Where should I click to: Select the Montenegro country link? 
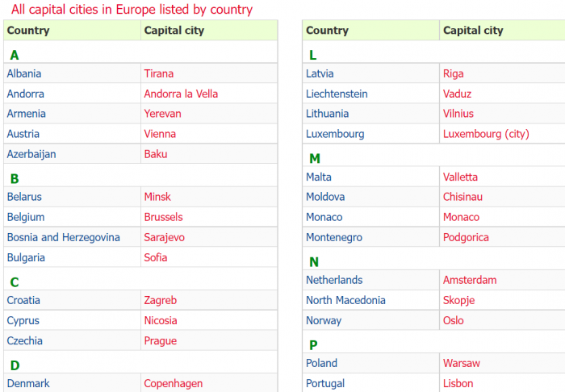pyautogui.click(x=334, y=237)
